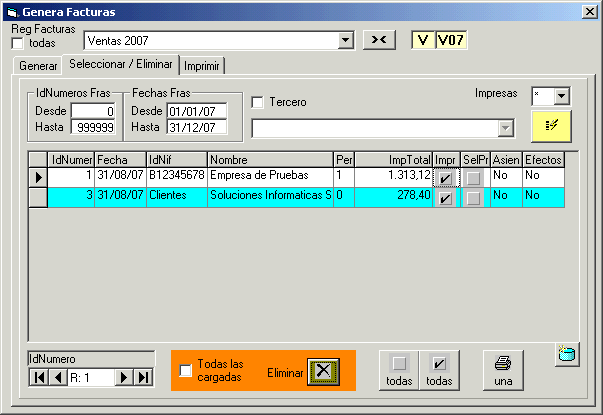Viewport: 603px width, 415px height.
Task: Expand the Impresas dropdown
Action: (561, 96)
